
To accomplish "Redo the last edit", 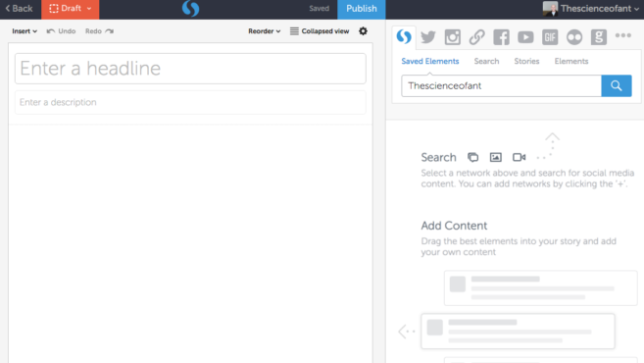I will pos(99,31).
